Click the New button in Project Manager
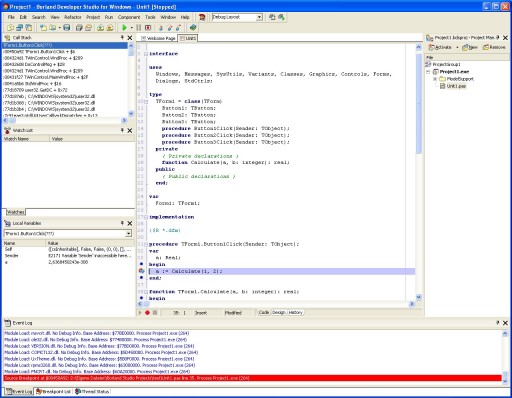This screenshot has width=512, height=398. 470,47
